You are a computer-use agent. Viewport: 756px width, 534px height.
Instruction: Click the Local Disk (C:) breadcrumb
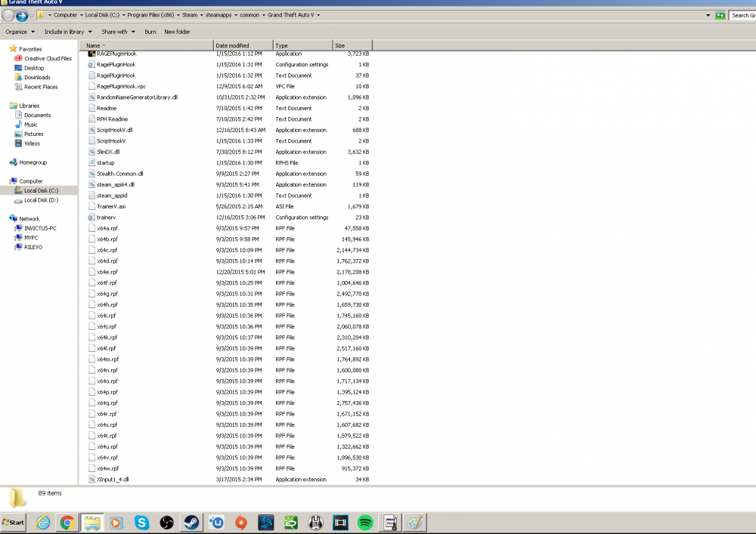click(x=102, y=15)
